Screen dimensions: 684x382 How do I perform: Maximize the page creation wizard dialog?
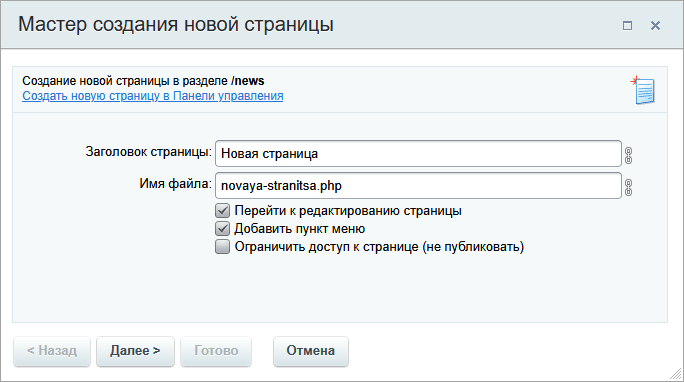click(x=627, y=26)
